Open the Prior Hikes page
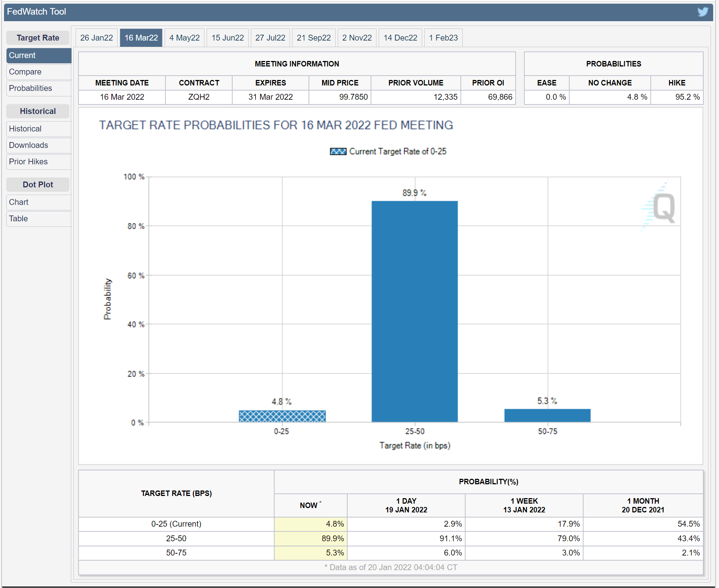The width and height of the screenshot is (719, 588). pos(28,162)
